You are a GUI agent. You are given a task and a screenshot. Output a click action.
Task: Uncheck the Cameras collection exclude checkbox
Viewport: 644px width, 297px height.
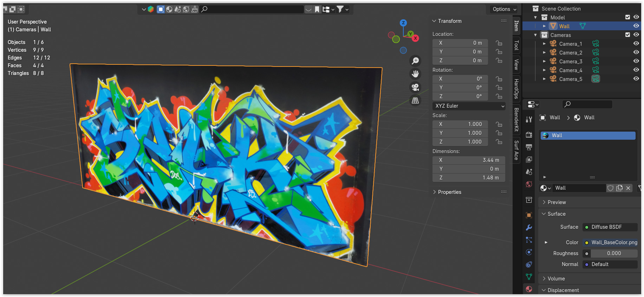(627, 35)
